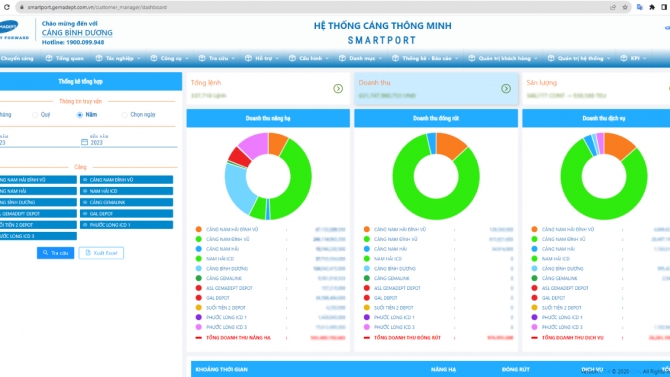This screenshot has width=670, height=377.
Task: Click KHOẢNG THỜI GIAN table column header
Action: pyautogui.click(x=221, y=369)
